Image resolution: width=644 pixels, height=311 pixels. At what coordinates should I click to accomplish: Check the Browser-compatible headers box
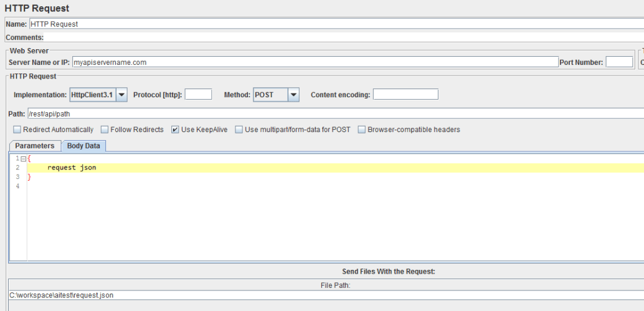pos(362,130)
